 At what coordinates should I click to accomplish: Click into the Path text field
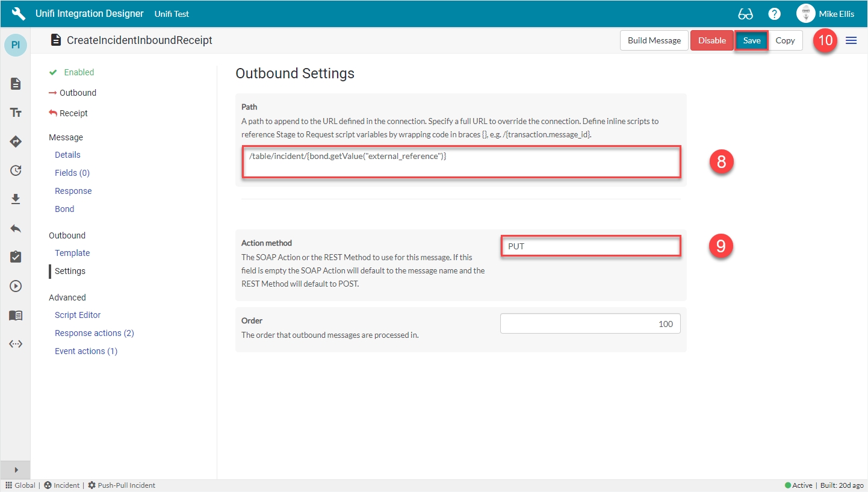(461, 161)
